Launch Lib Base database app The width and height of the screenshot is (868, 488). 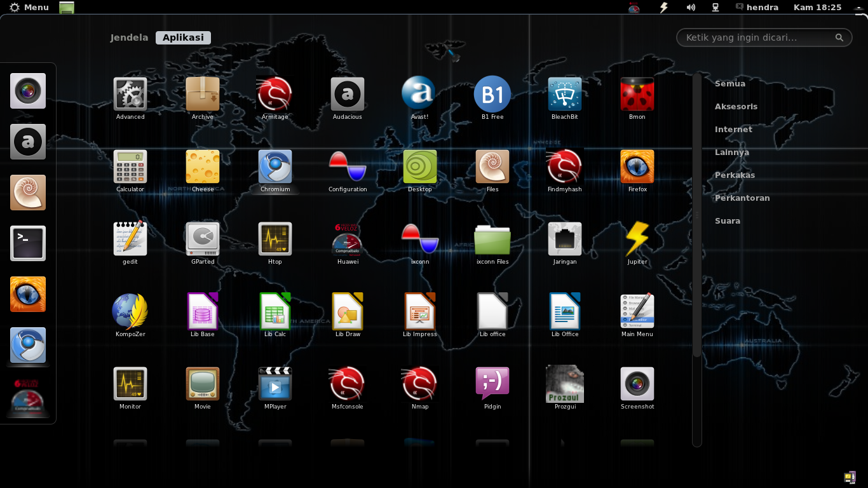pos(203,311)
